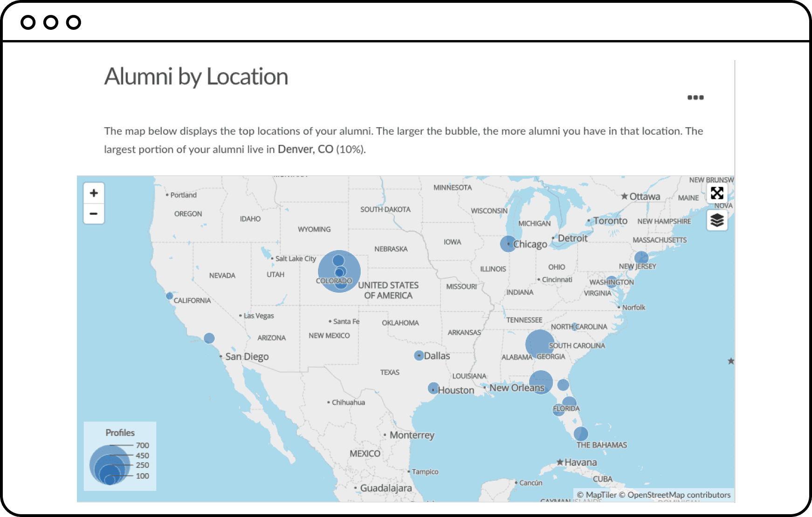Click the Dallas alumni bubble
The height and width of the screenshot is (517, 812).
click(x=419, y=355)
